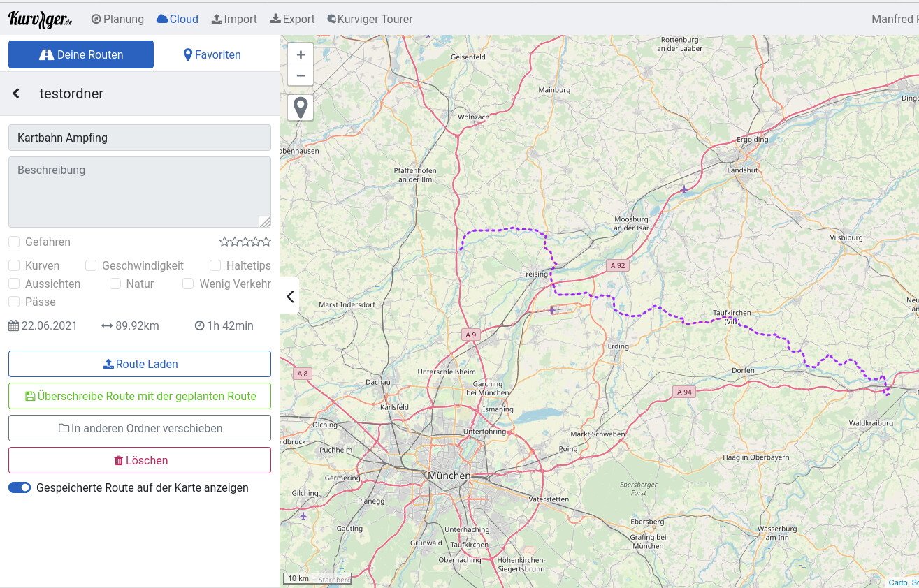Enable the Geschwindigkeit checkbox
Viewport: 919px width, 588px height.
point(91,265)
